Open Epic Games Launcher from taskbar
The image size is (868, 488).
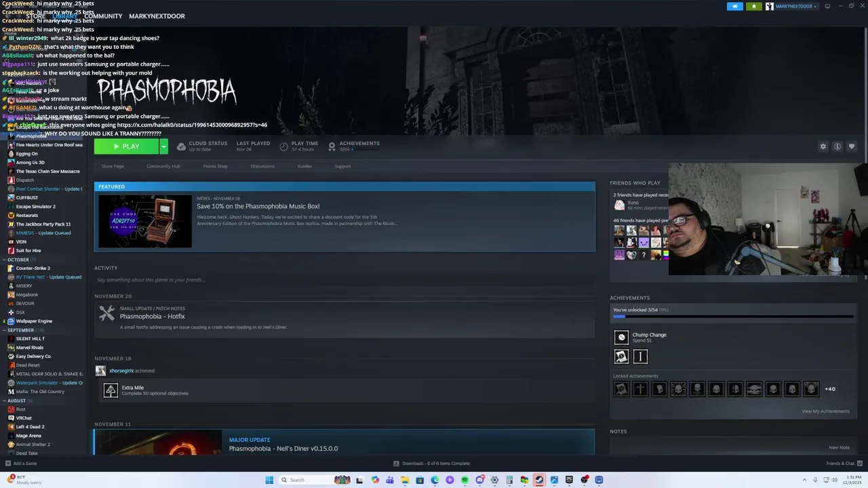[x=569, y=480]
